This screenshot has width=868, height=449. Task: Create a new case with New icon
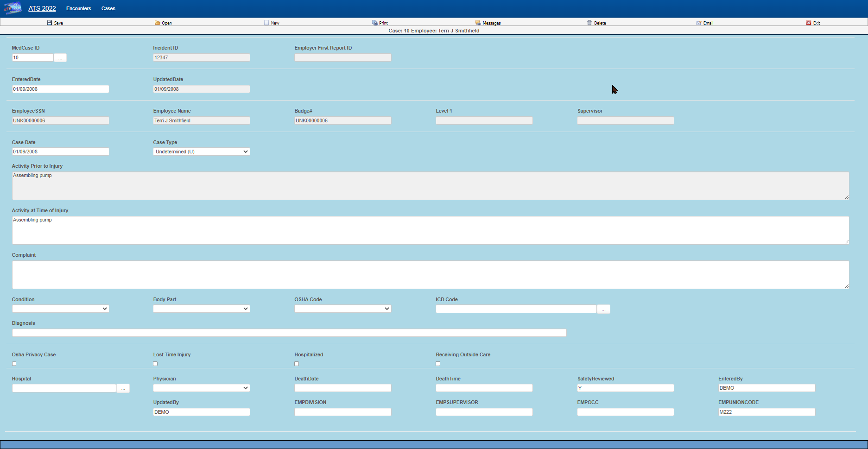tap(266, 23)
